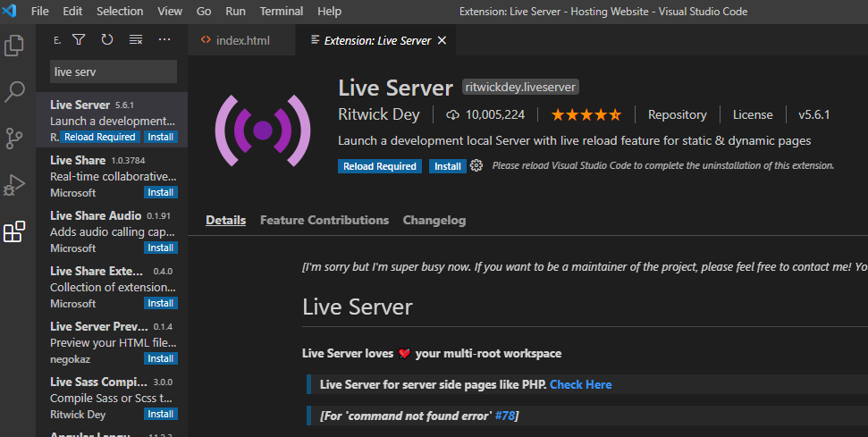Viewport: 868px width, 437px height.
Task: Open the Edit menu
Action: coord(72,11)
